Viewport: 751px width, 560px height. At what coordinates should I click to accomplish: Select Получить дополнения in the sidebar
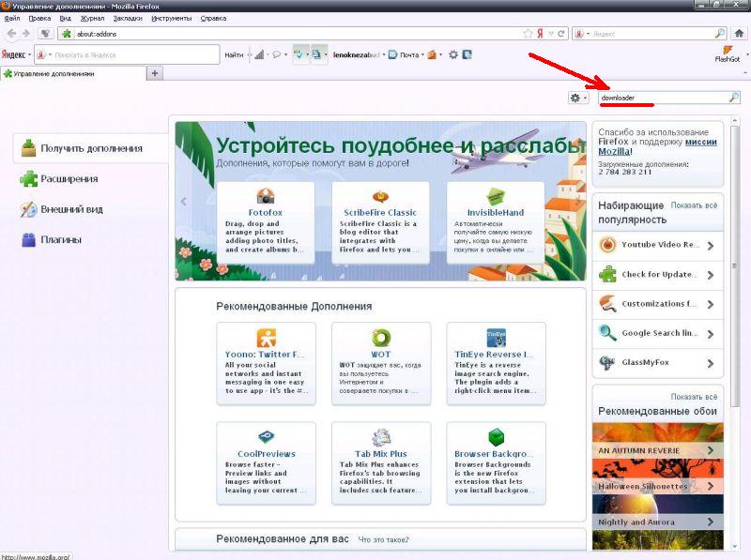(x=91, y=148)
